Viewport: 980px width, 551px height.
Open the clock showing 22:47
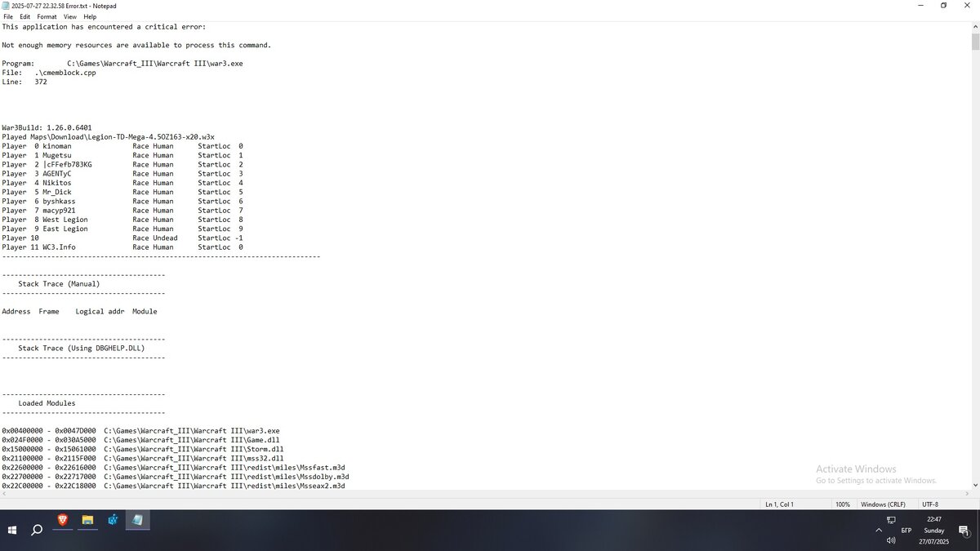934,530
